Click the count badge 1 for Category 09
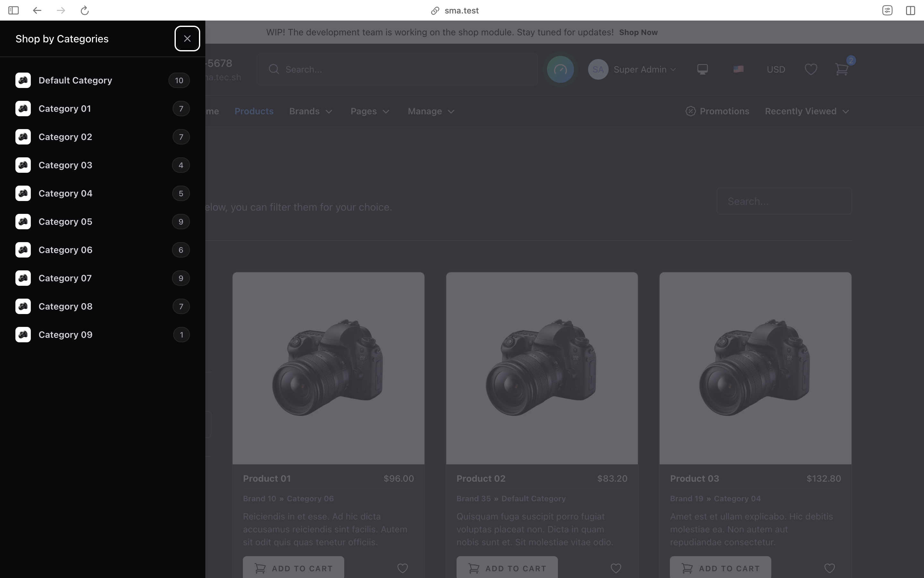Screen dimensions: 924x578 181,335
